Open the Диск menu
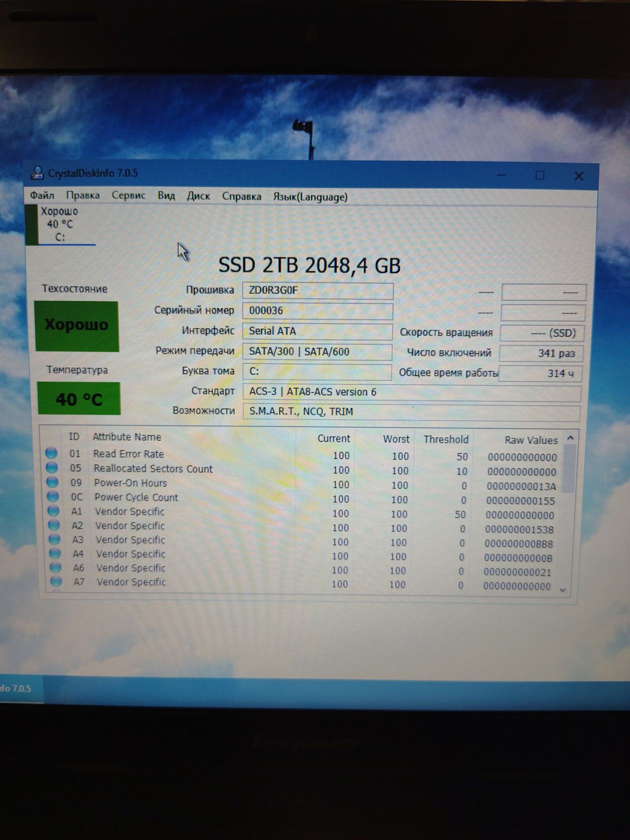 coord(198,196)
